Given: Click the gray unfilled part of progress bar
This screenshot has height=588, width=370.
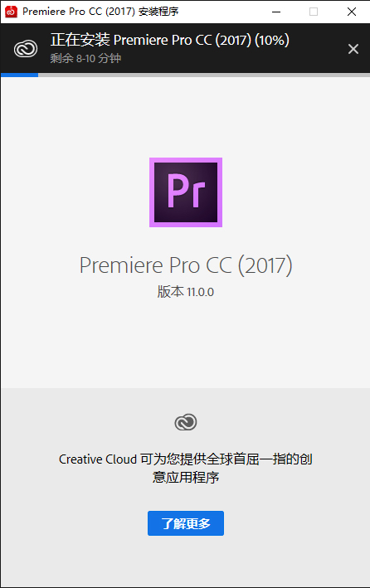Looking at the screenshot, I should click(204, 75).
